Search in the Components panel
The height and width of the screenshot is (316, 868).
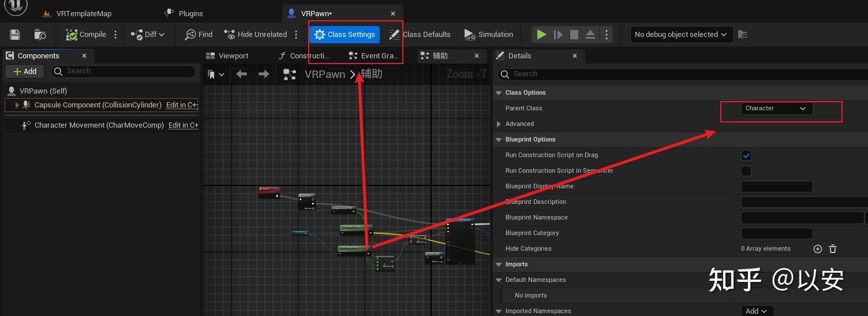124,71
